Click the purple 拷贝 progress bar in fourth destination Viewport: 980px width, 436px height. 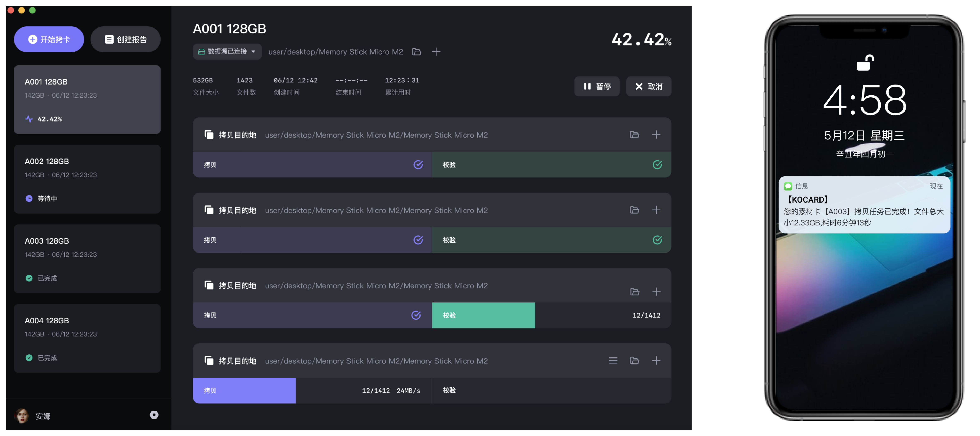[x=244, y=390]
